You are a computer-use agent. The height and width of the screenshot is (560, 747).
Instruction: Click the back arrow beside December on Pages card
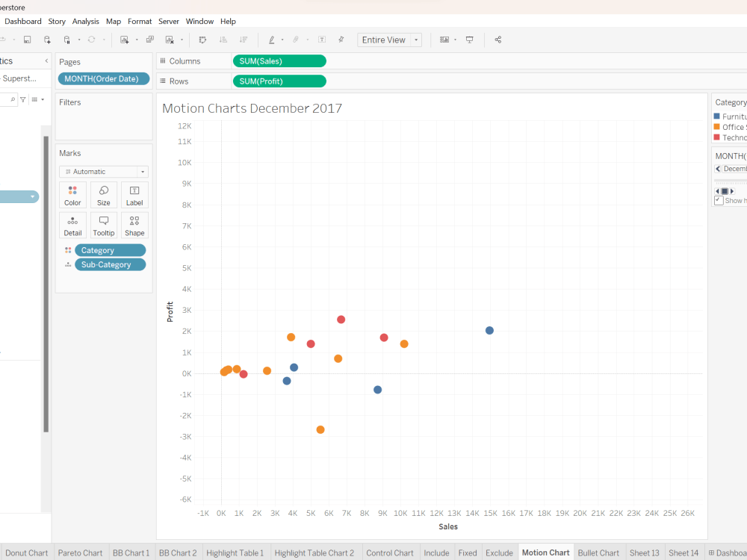click(x=718, y=168)
